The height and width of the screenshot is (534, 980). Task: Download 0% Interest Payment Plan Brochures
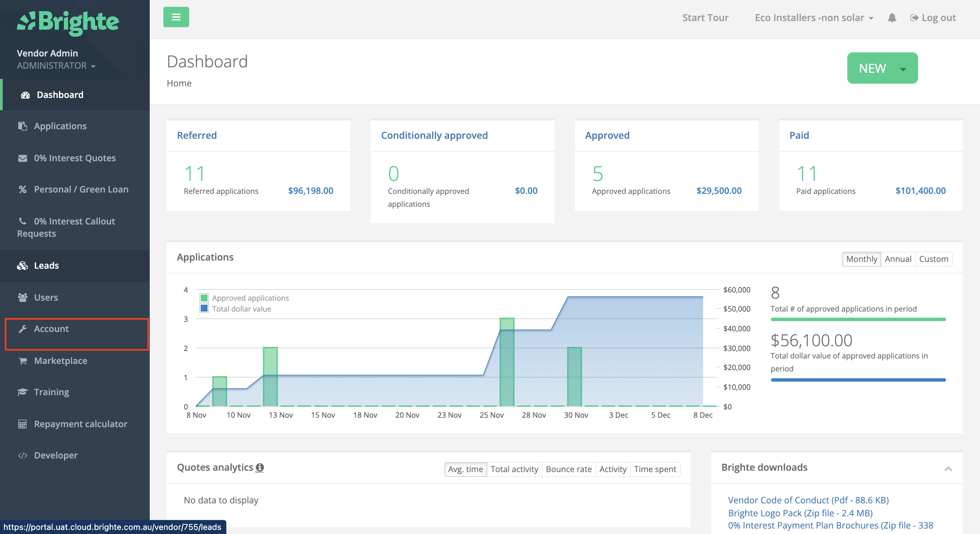[x=831, y=525]
